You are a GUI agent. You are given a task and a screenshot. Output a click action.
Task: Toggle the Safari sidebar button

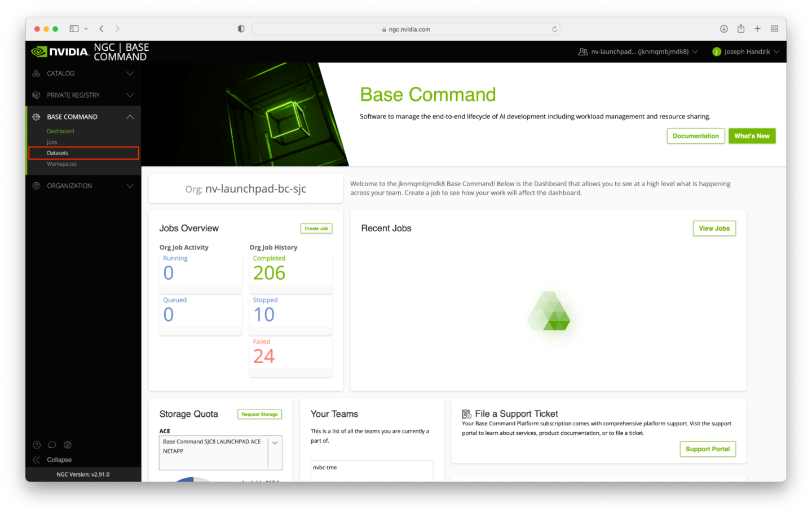point(74,29)
